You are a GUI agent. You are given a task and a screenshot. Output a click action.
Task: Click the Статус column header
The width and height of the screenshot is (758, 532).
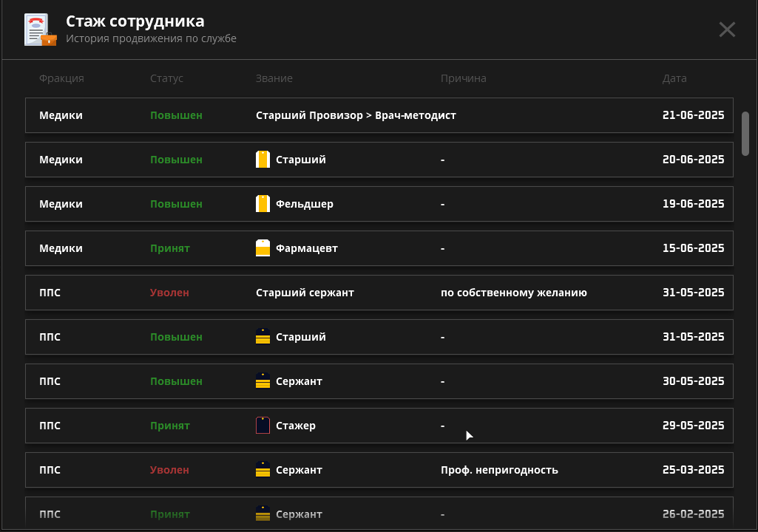[x=166, y=78]
